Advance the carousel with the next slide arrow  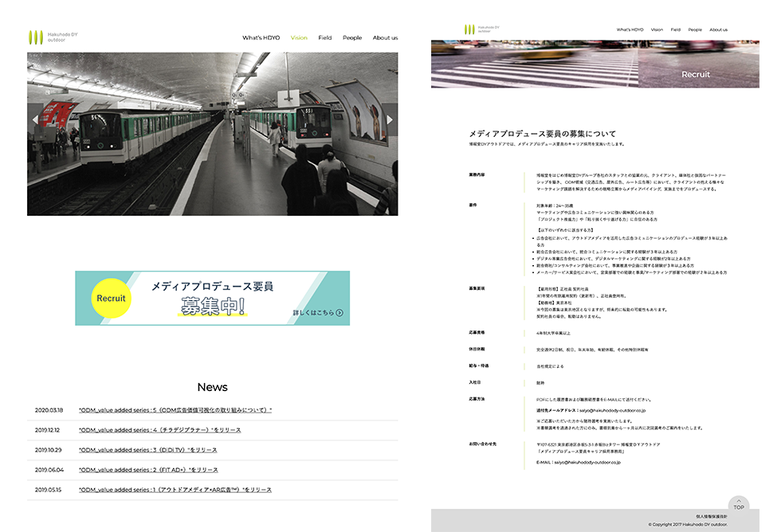pyautogui.click(x=390, y=119)
